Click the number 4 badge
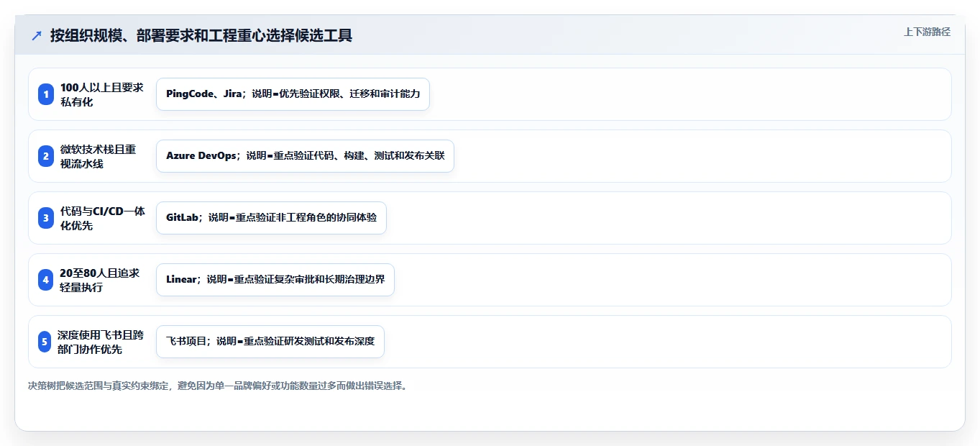Screen dimensions: 980x446 46,280
